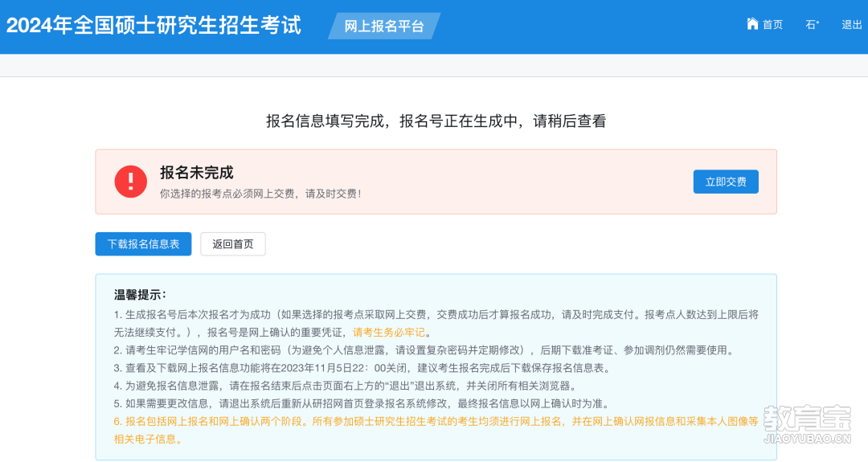This screenshot has height=462, width=868.
Task: Select the 网上报名平台 tab label
Action: (384, 26)
